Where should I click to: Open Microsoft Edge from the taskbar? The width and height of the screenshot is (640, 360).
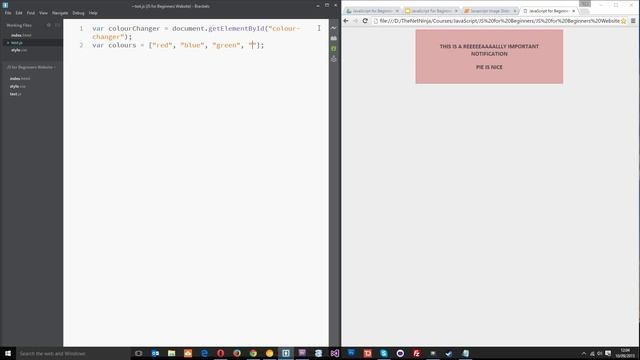click(204, 353)
